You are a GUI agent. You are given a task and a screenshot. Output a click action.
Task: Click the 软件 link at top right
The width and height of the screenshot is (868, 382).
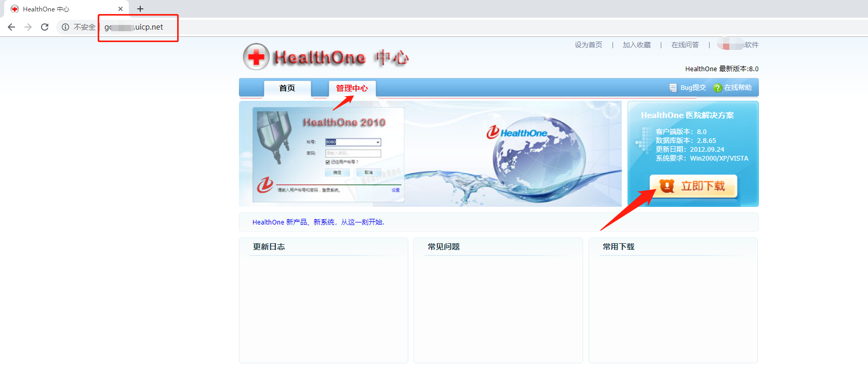[752, 45]
